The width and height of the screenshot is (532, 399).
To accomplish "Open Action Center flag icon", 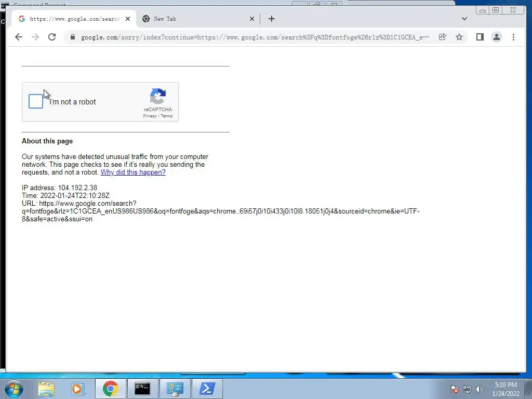I will click(x=455, y=389).
